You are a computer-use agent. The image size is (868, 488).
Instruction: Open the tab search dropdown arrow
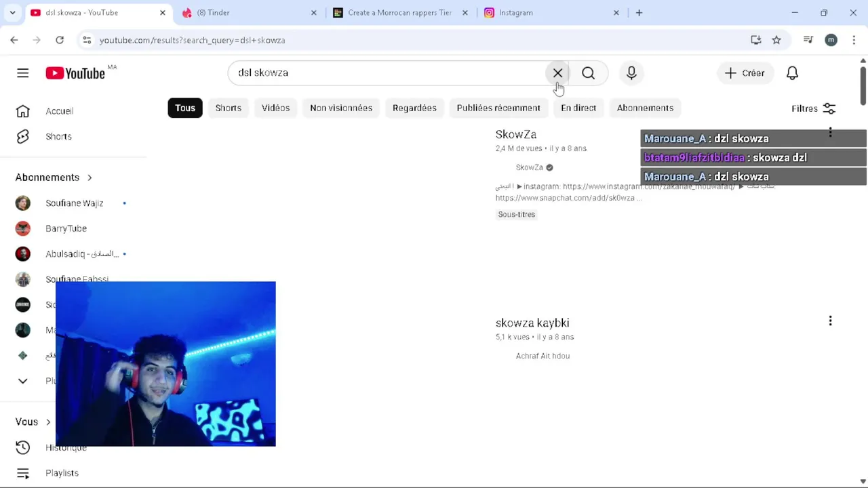click(12, 13)
